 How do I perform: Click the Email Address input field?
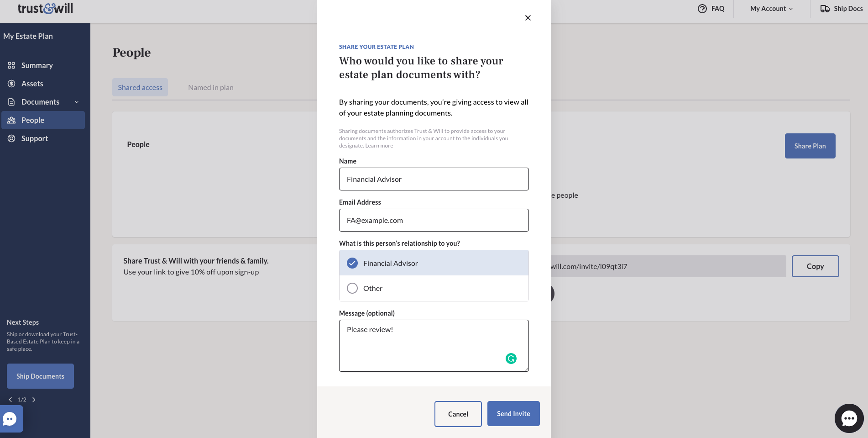434,220
